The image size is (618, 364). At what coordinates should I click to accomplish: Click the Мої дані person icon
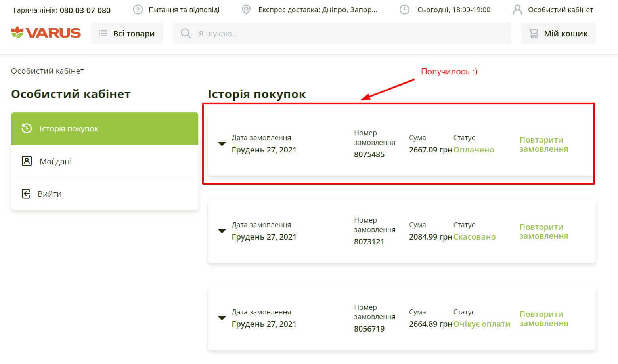click(27, 161)
